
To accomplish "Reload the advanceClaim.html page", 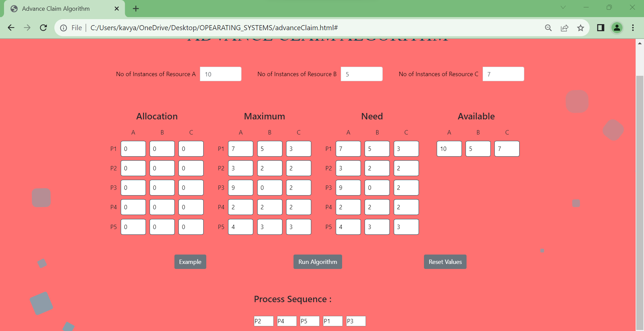I will click(43, 28).
